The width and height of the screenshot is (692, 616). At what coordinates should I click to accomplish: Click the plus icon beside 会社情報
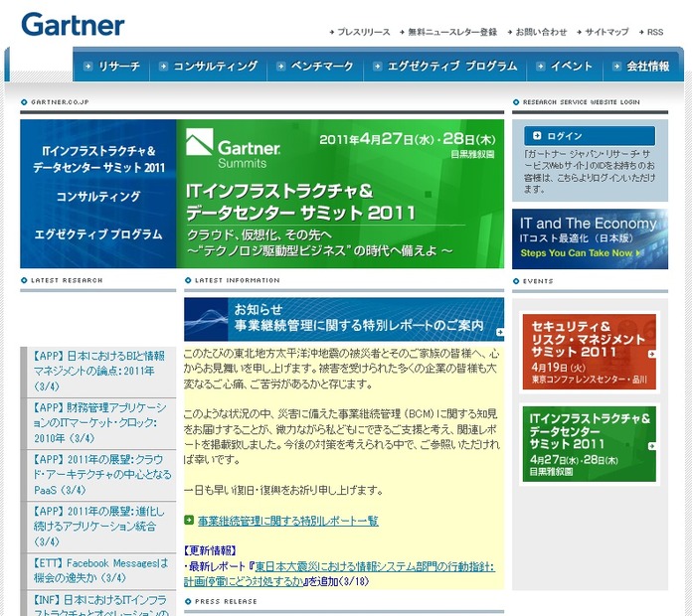tap(616, 67)
